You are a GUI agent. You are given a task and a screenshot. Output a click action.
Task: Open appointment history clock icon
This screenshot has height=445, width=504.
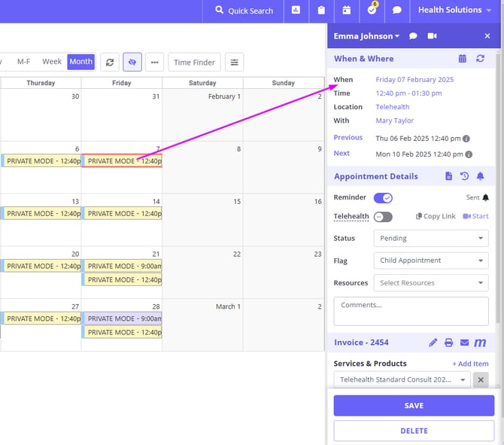click(465, 176)
